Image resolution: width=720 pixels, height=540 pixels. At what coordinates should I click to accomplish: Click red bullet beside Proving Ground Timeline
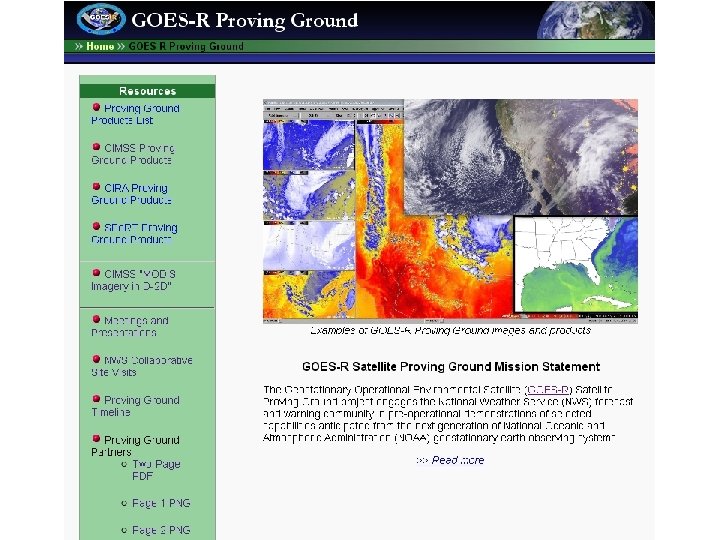[96, 399]
